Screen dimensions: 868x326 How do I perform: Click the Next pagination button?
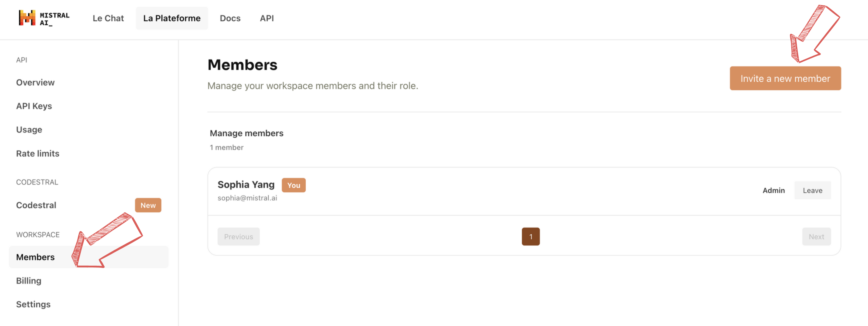[816, 236]
